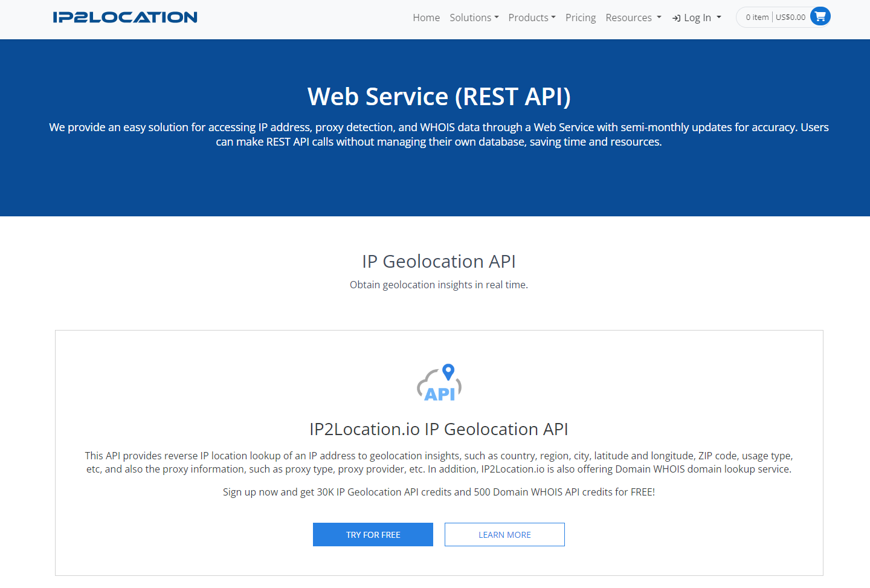The image size is (870, 588).
Task: Open the shopping cart icon
Action: tap(820, 17)
